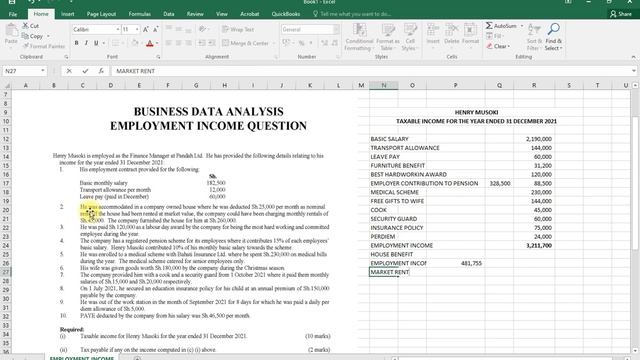Open the General number format dropdown
The width and height of the screenshot is (640, 360).
336,29
